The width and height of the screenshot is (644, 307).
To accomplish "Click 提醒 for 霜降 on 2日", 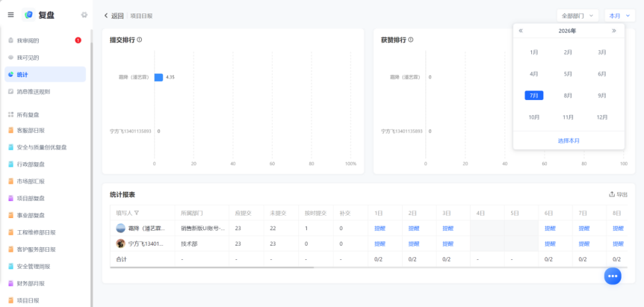I will [x=413, y=229].
